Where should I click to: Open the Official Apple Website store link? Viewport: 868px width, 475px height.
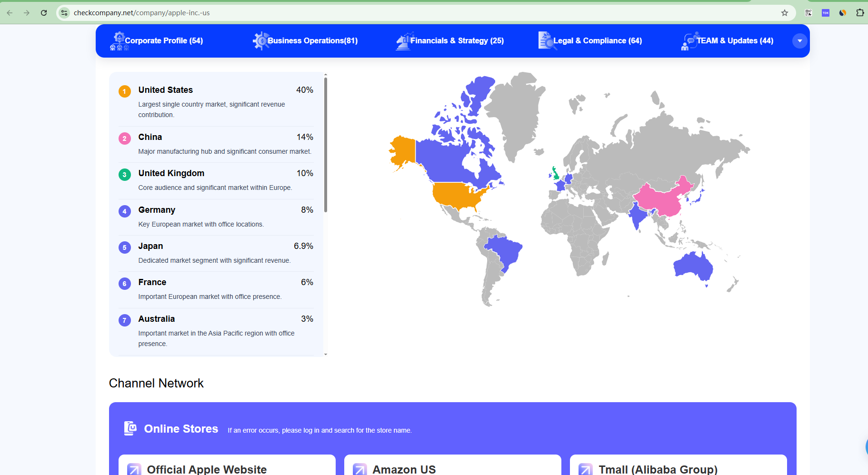(207, 469)
